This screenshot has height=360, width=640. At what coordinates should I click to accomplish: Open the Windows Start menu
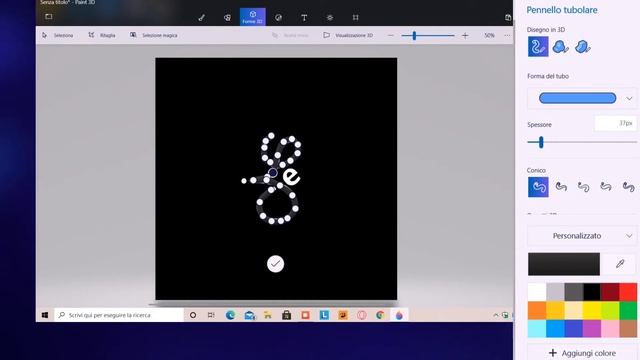pos(45,315)
